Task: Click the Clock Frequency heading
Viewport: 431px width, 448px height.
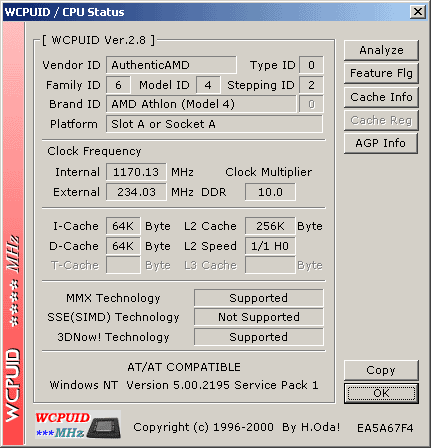Action: [94, 151]
